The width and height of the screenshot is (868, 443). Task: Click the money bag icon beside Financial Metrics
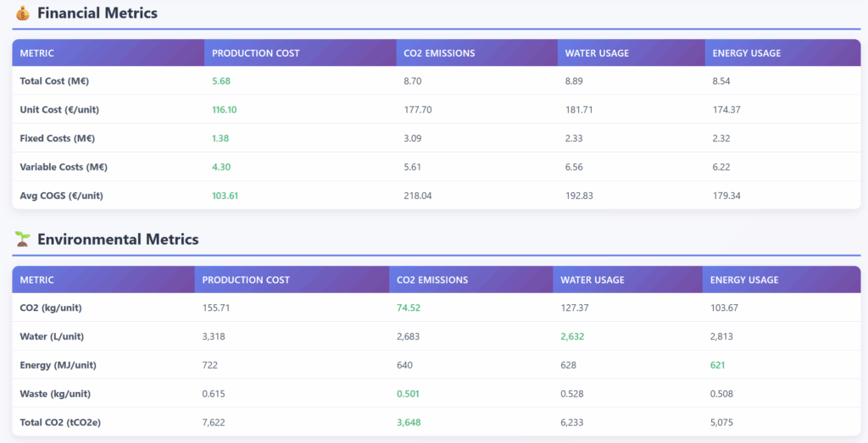point(23,14)
